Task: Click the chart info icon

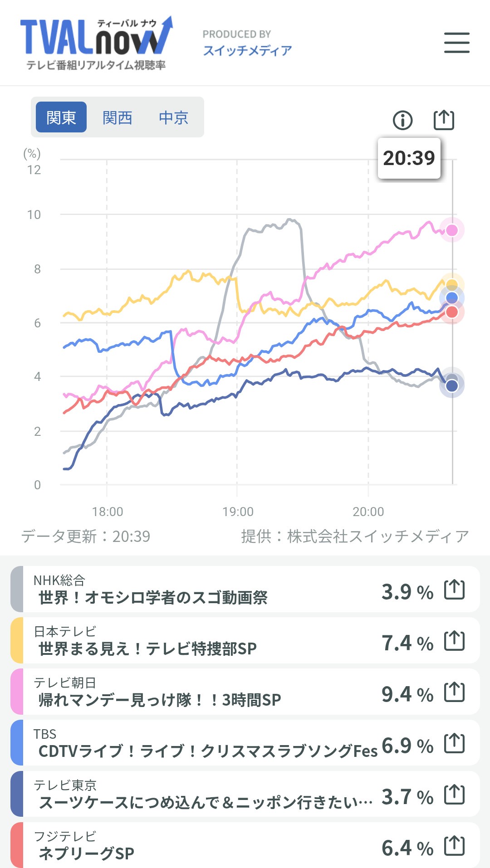Action: pos(402,120)
